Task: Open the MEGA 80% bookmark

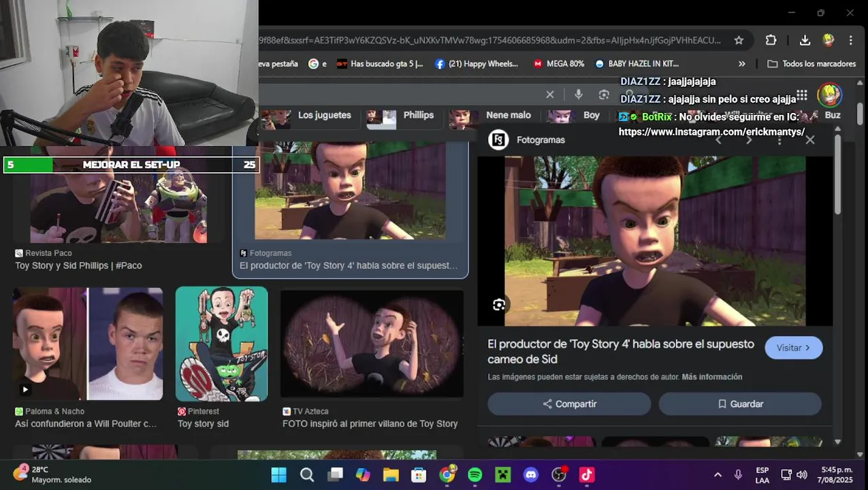Action: click(559, 64)
